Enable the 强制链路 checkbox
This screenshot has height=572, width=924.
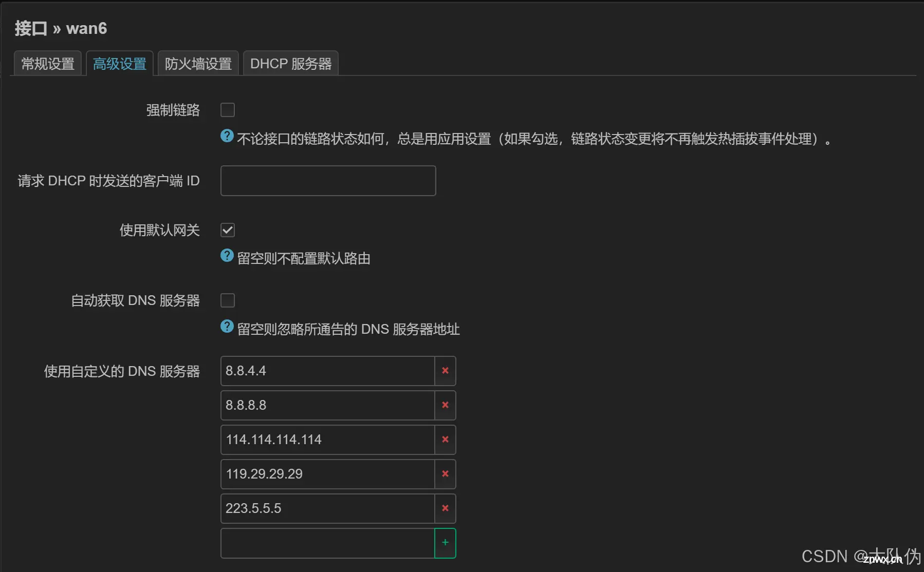228,110
